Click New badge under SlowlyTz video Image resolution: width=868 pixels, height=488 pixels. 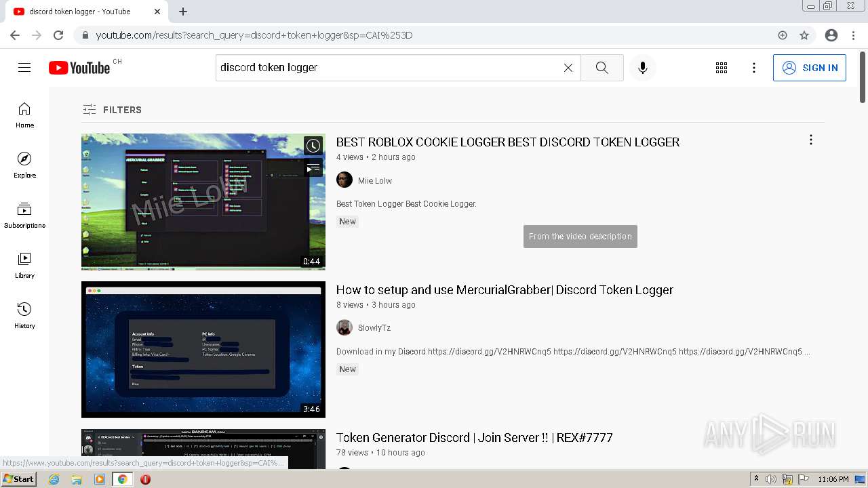[x=347, y=369]
